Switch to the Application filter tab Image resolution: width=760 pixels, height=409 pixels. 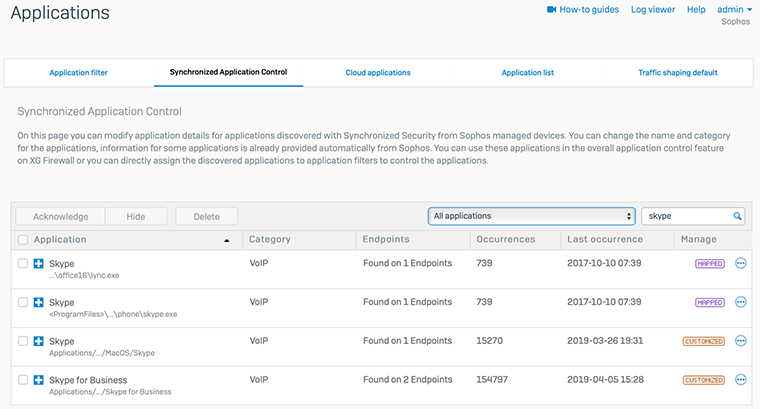pos(79,73)
